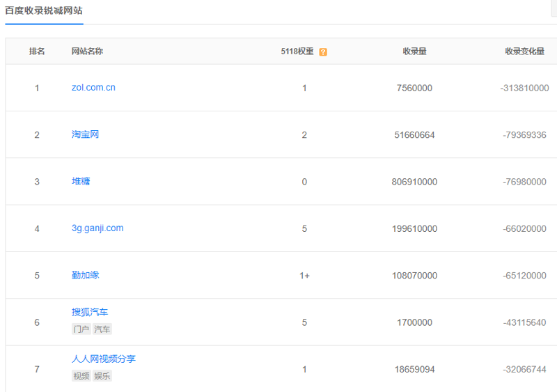557x392 pixels.
Task: Select the -79369336 change value
Action: pyautogui.click(x=525, y=135)
